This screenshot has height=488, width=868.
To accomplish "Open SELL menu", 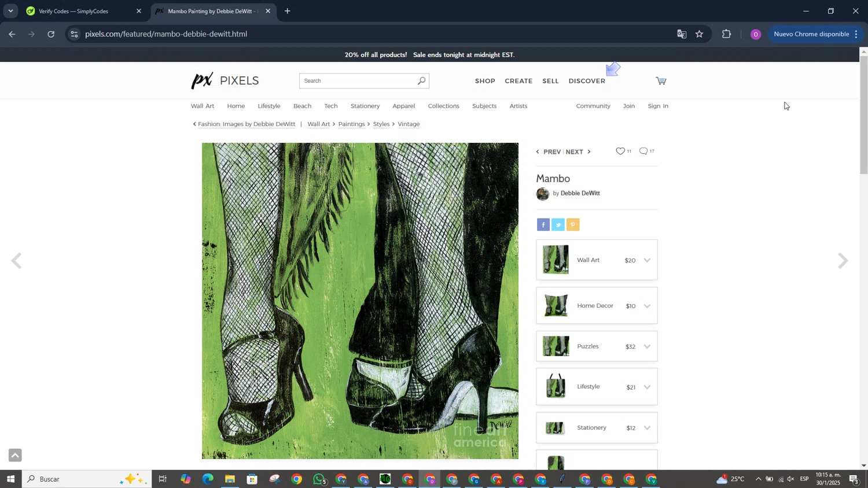I will [550, 81].
